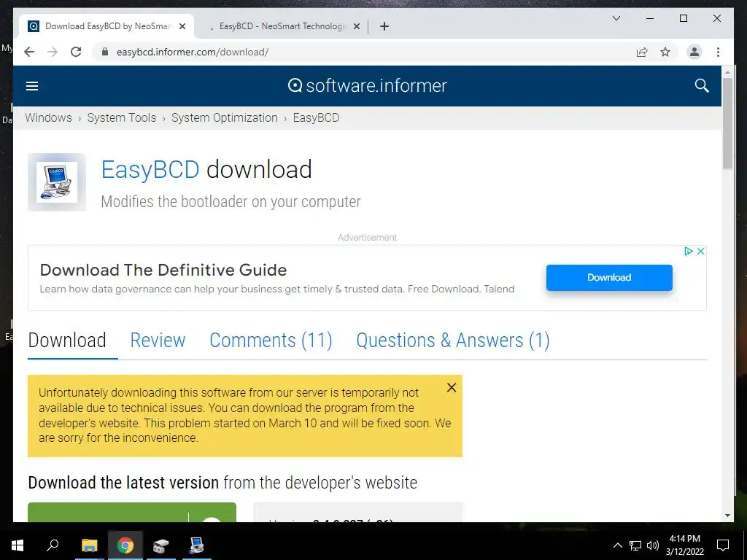Switch to the Review tab
Image resolution: width=747 pixels, height=560 pixels.
point(158,340)
